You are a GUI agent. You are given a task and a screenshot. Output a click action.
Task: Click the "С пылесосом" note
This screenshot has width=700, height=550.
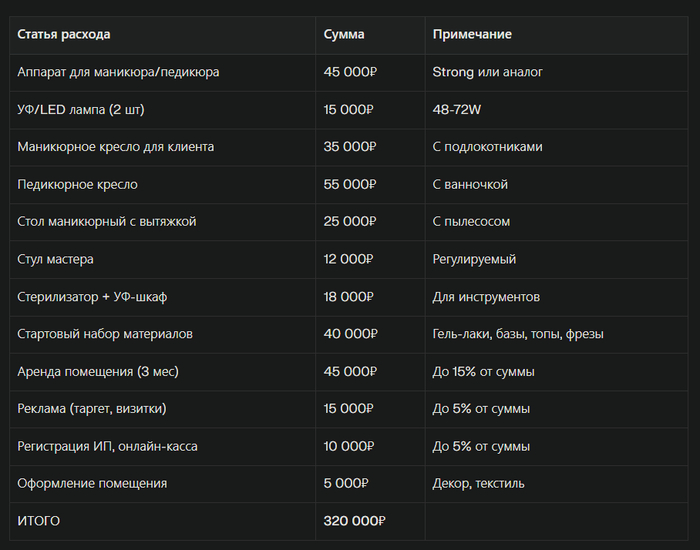(471, 222)
